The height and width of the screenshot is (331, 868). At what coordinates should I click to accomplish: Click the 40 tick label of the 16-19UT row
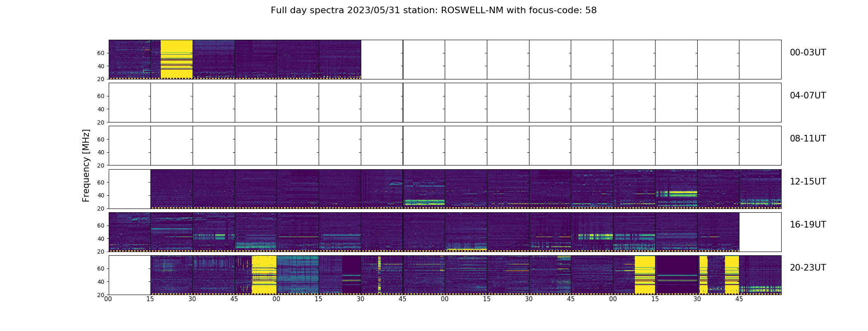[100, 239]
